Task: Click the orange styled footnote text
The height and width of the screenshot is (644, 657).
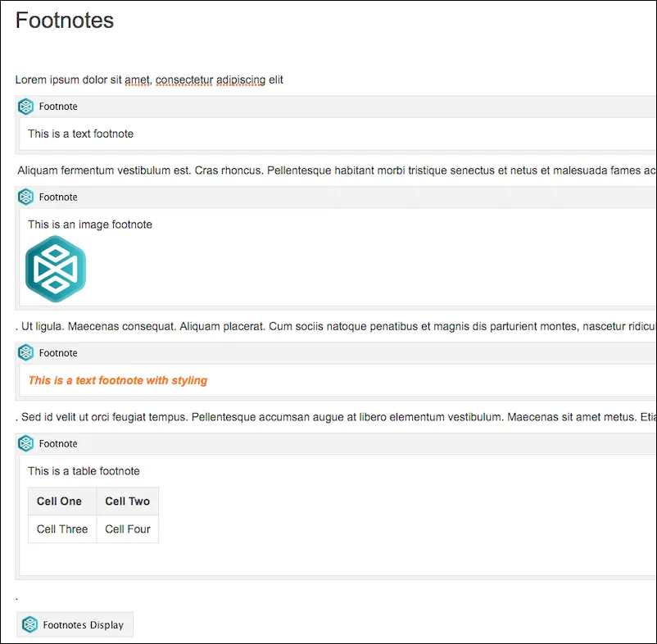Action: click(118, 380)
